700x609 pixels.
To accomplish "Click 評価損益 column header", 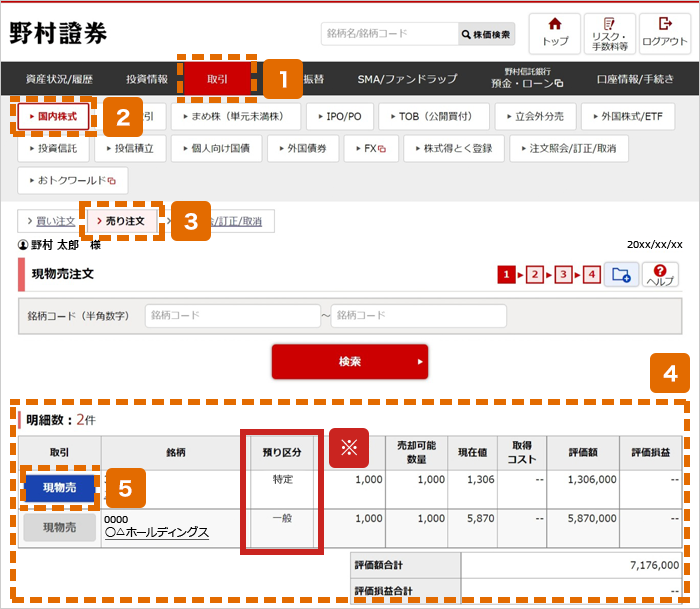I will click(650, 452).
